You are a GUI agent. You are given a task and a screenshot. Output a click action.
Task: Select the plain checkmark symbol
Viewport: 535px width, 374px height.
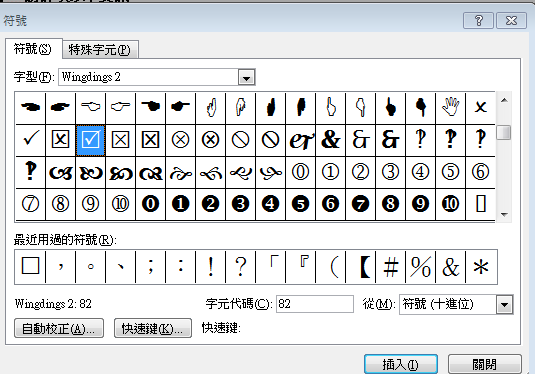[x=30, y=140]
